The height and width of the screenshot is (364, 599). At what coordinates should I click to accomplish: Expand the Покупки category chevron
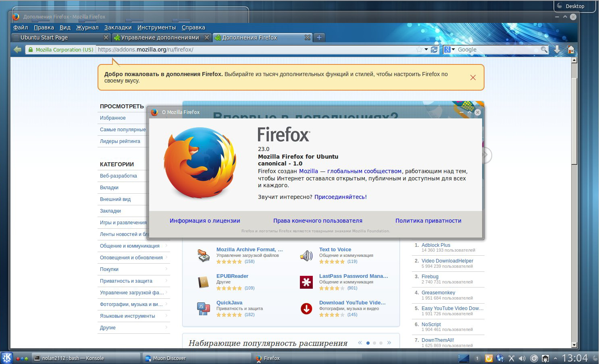click(166, 269)
